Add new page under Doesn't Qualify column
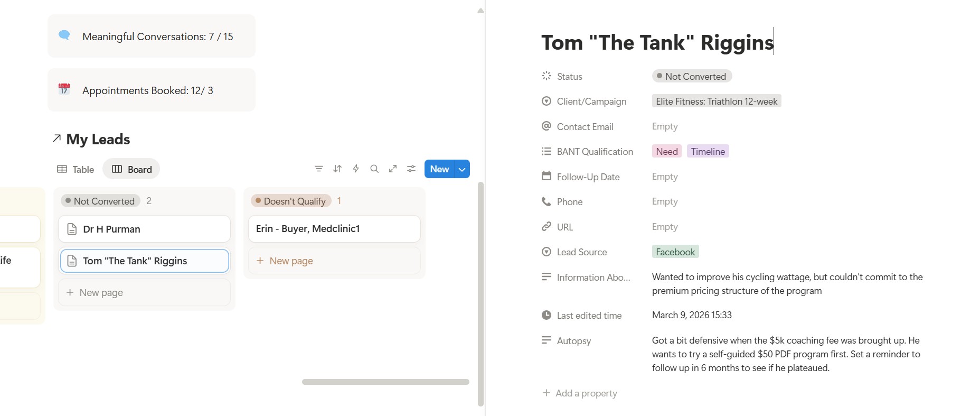The image size is (980, 416). click(x=290, y=261)
